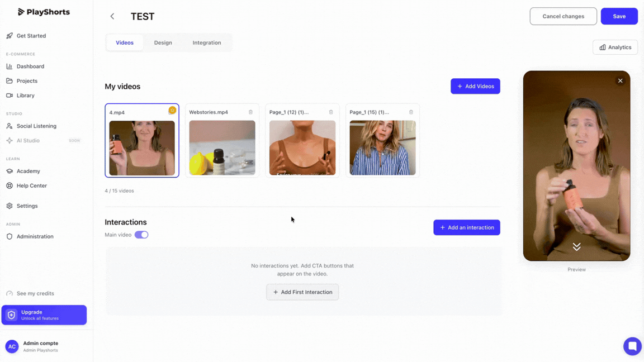
Task: Click the Add Videos button
Action: coord(475,86)
